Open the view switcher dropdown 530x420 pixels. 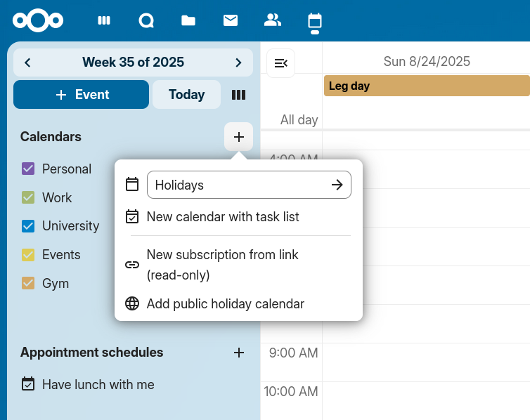coord(238,95)
